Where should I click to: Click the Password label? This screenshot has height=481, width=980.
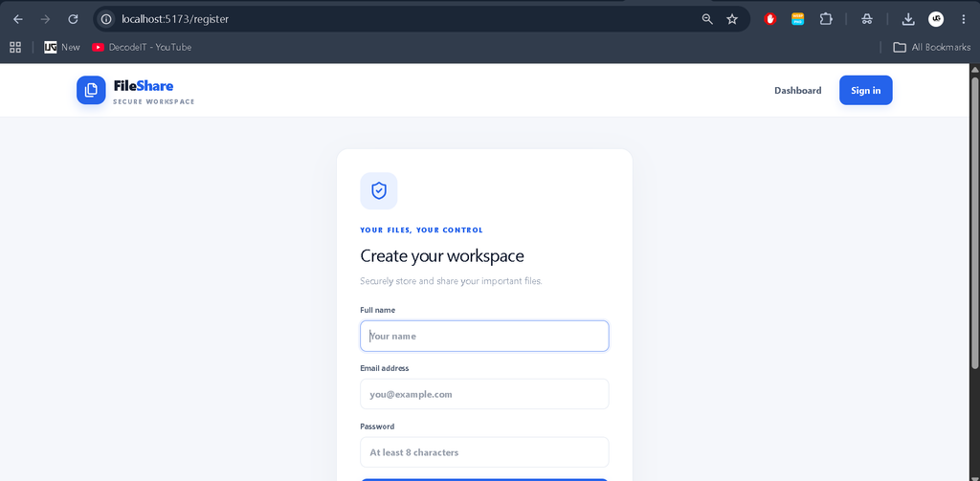(377, 426)
